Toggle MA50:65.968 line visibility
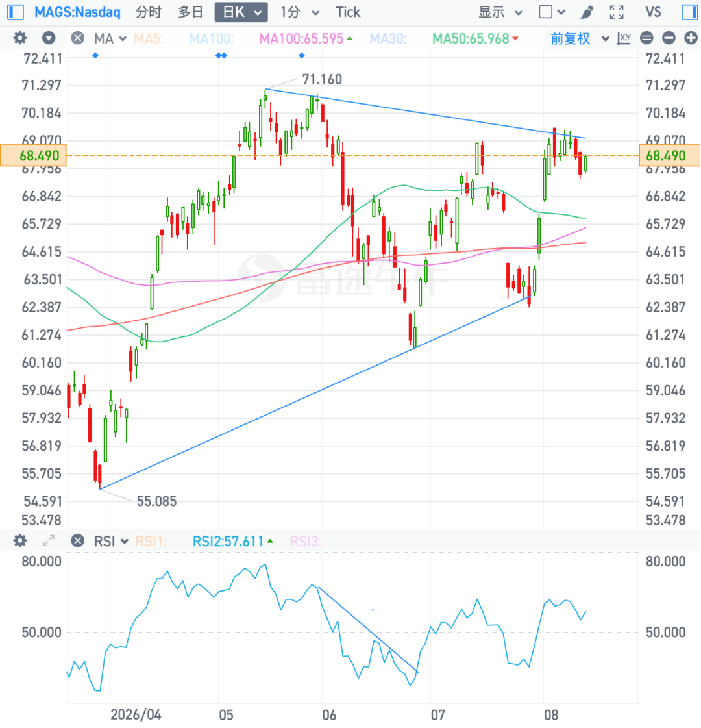This screenshot has height=728, width=701. tap(475, 38)
